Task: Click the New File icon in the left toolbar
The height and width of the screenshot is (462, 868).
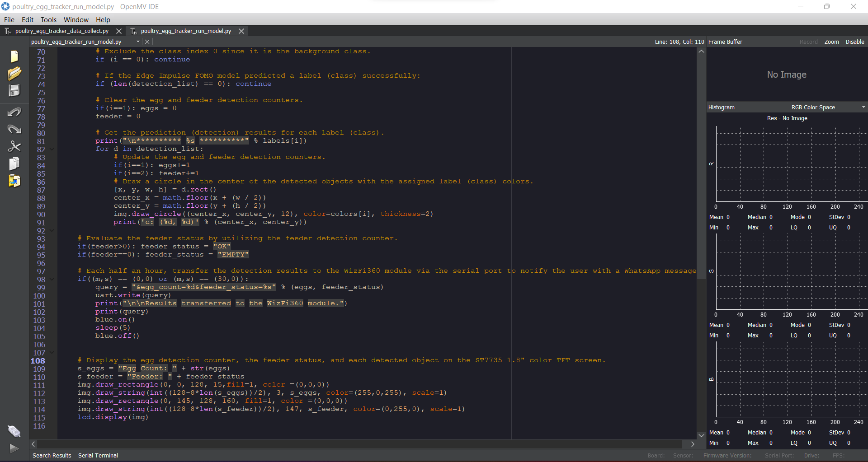Action: pos(14,56)
